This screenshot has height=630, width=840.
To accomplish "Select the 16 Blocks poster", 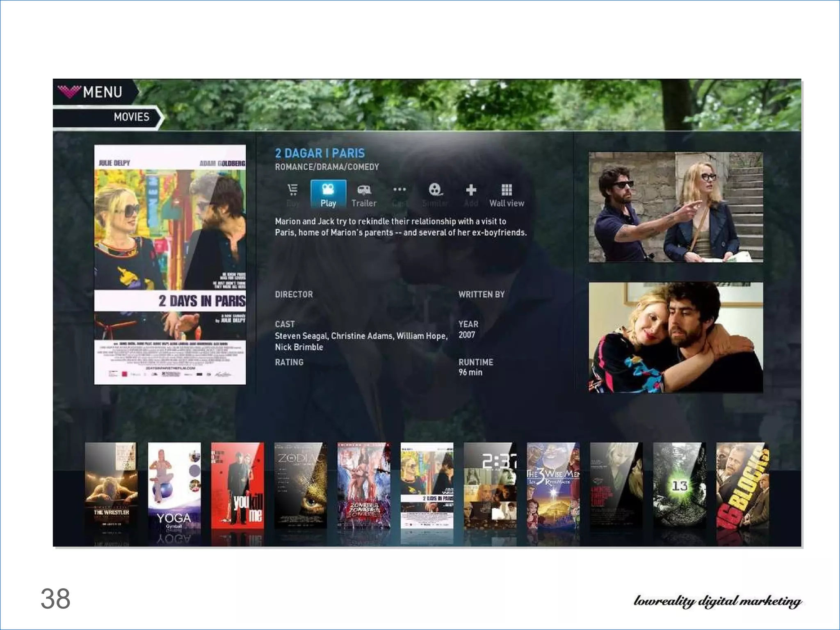I will pyautogui.click(x=742, y=486).
